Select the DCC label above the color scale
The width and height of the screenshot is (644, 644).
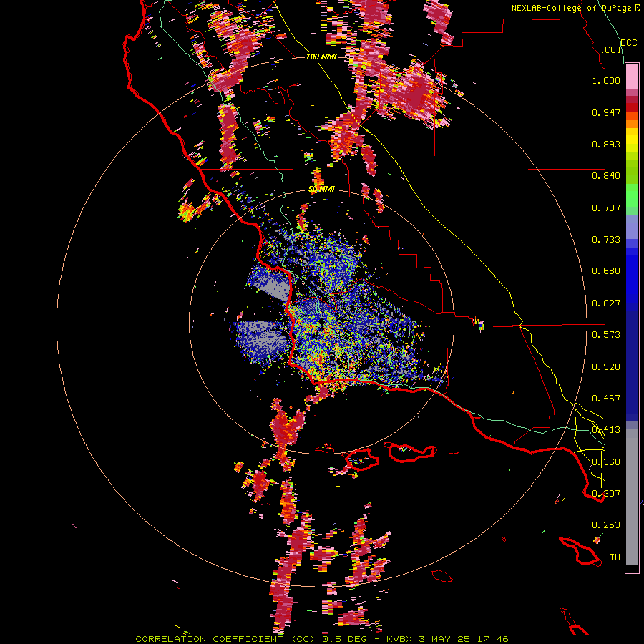click(x=629, y=43)
